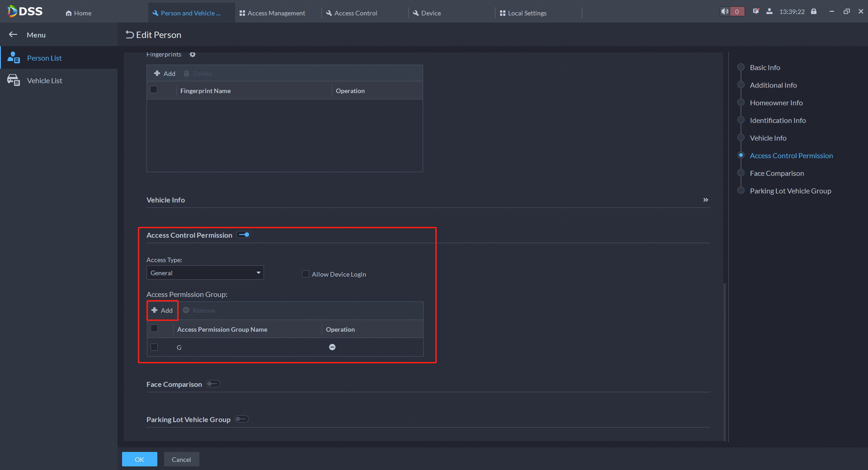The height and width of the screenshot is (470, 868).
Task: Select all access permission groups checkbox
Action: [x=154, y=328]
